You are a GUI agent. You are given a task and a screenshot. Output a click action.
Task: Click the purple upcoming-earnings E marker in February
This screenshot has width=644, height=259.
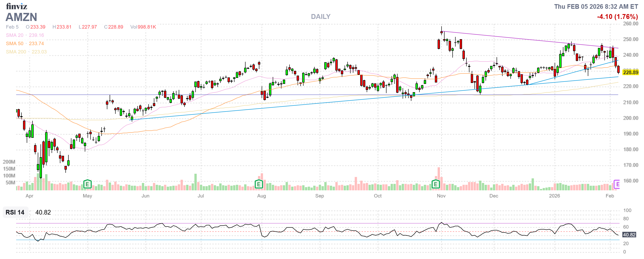coord(617,184)
